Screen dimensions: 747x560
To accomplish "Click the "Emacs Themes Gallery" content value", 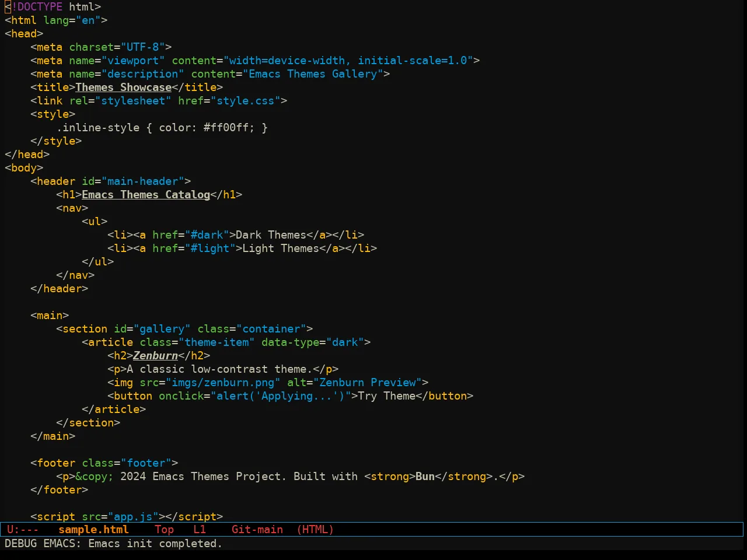I will (313, 74).
